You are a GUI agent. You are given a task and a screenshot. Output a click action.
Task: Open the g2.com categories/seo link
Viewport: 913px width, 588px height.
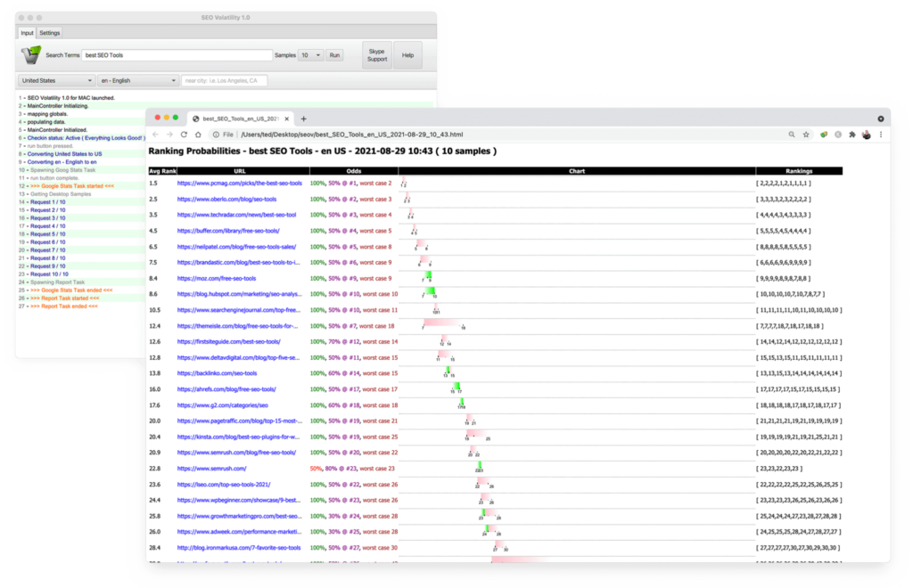coord(222,405)
